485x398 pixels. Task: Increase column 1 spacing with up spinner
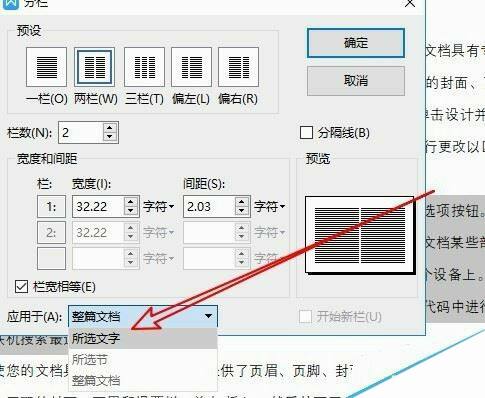tap(242, 202)
